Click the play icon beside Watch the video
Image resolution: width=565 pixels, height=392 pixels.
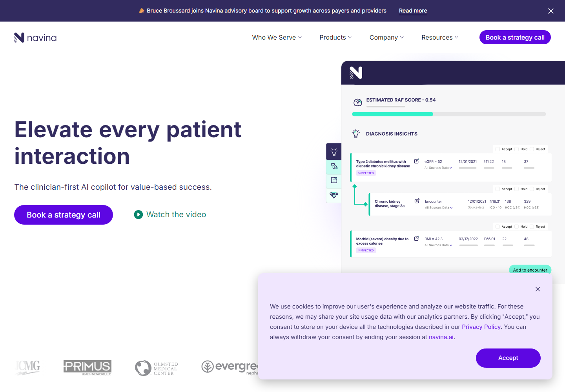[x=138, y=215]
